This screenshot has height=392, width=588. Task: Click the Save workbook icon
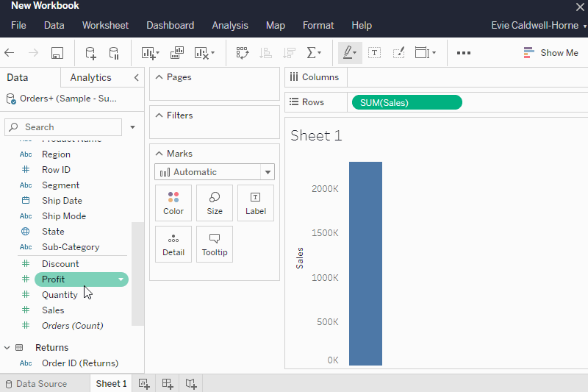57,53
